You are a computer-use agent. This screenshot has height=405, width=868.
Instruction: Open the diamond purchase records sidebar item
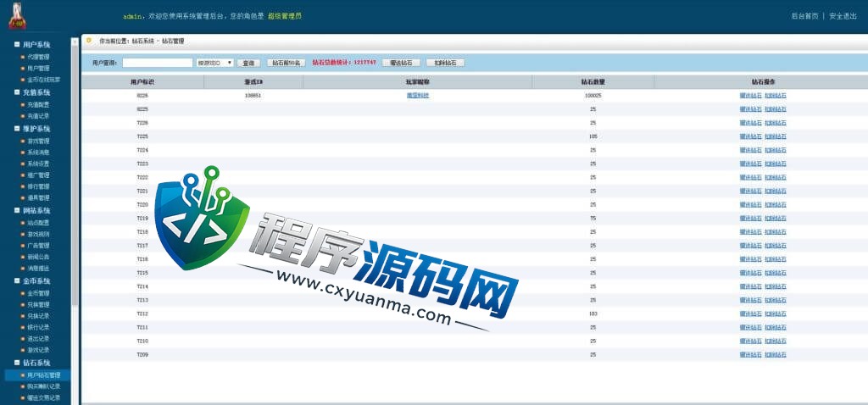point(43,386)
